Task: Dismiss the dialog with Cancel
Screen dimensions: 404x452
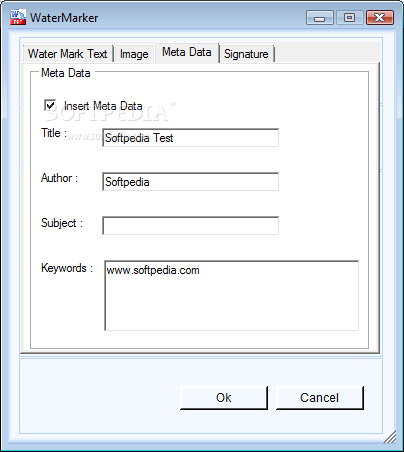Action: 319,398
